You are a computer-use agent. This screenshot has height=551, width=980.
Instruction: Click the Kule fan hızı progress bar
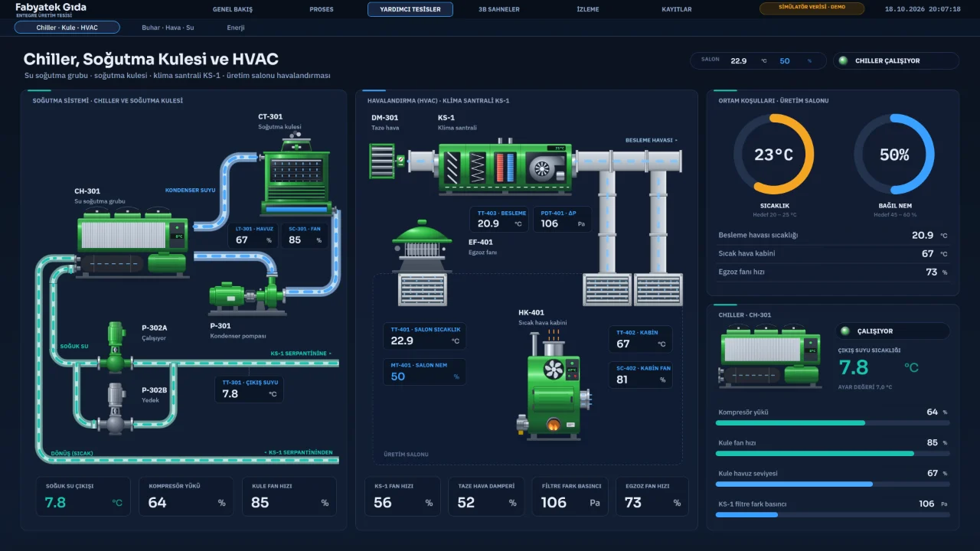834,453
